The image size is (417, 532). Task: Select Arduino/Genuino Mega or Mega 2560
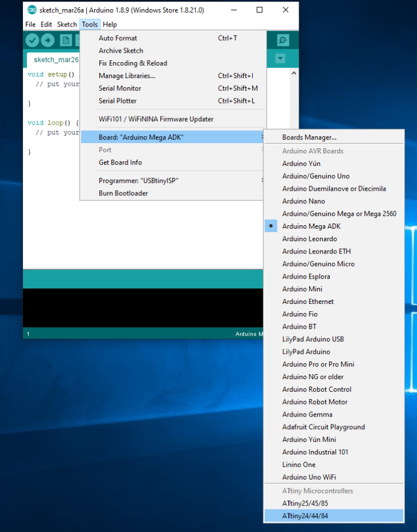[x=334, y=214]
